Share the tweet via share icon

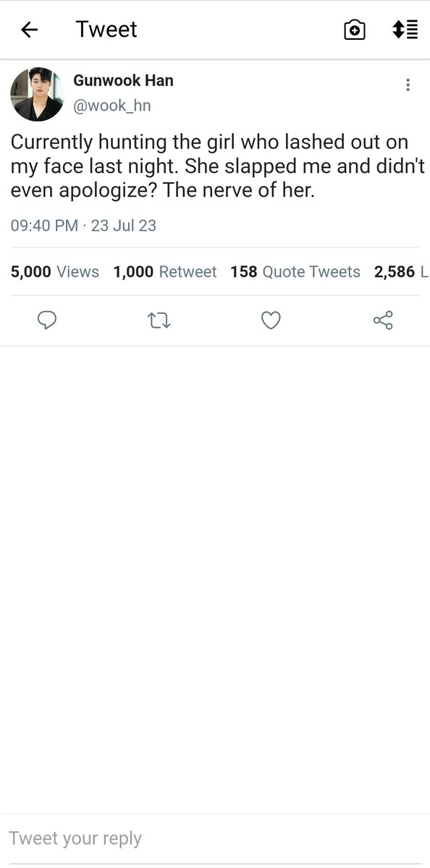pyautogui.click(x=383, y=320)
